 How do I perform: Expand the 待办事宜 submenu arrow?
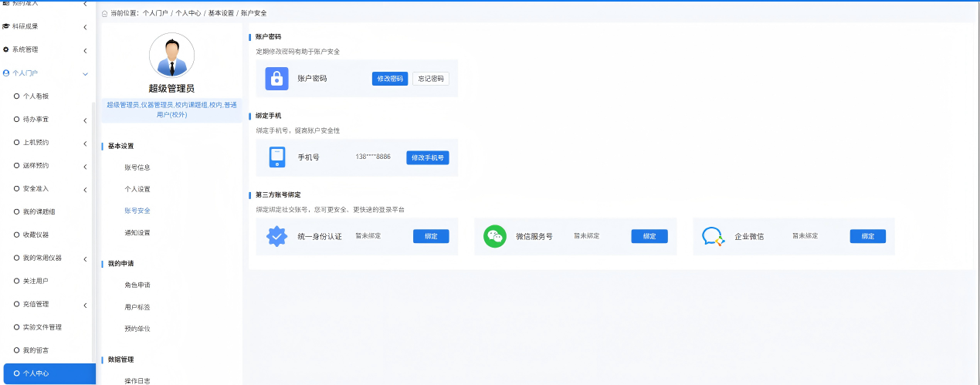85,120
